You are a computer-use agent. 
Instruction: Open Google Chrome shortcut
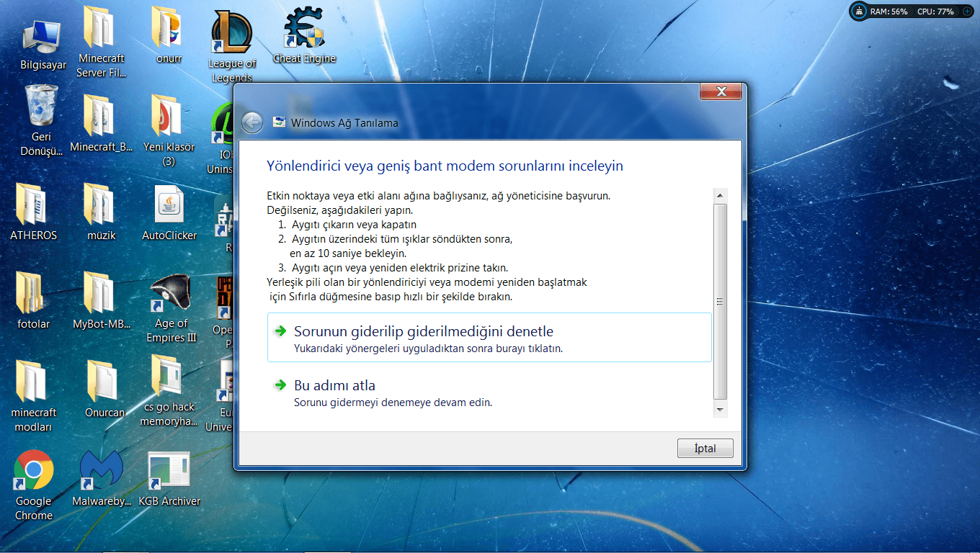[x=34, y=485]
